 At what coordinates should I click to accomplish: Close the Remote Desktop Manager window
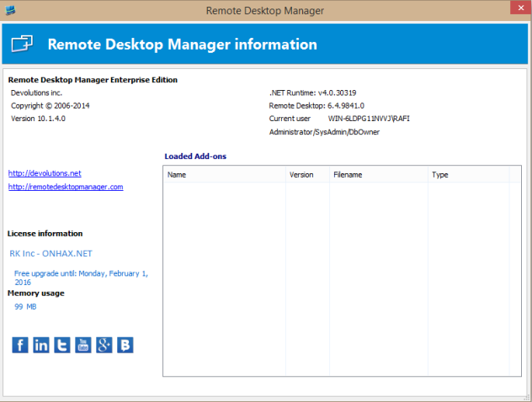tap(521, 8)
